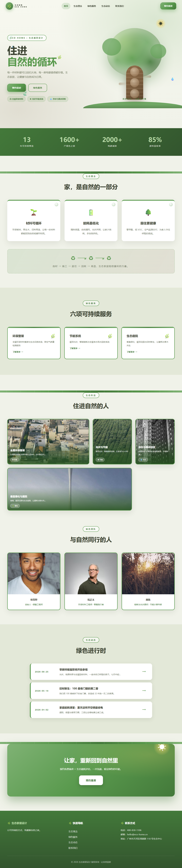
Task: Click the middle recycle icon in cycle banner
Action: [x=91, y=258]
